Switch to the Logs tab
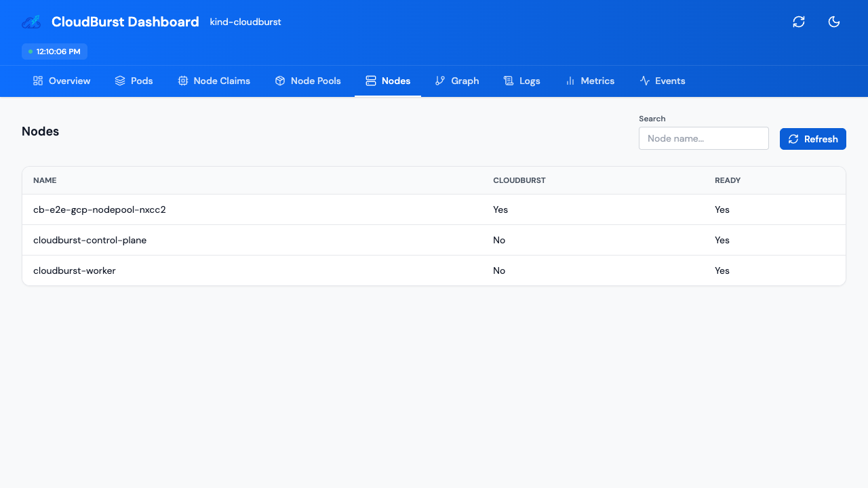Image resolution: width=868 pixels, height=488 pixels. click(x=522, y=81)
